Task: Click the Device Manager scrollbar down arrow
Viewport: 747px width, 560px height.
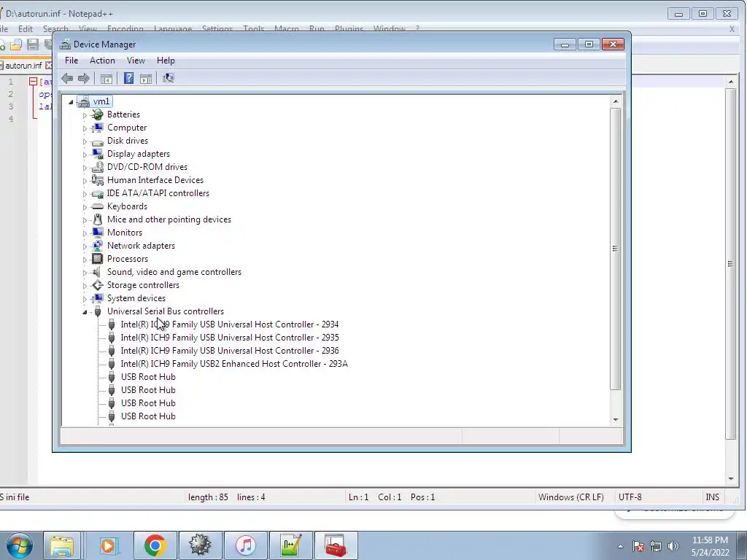Action: coord(616,419)
